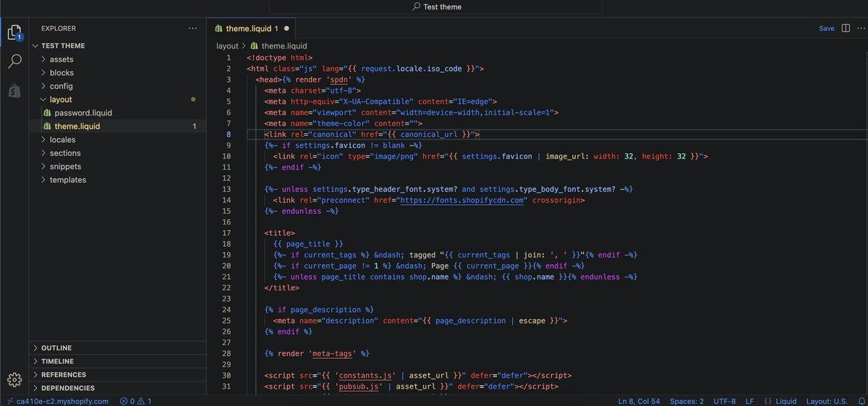Open the Shopify panel icon in the activity bar
The image size is (868, 406).
(14, 90)
